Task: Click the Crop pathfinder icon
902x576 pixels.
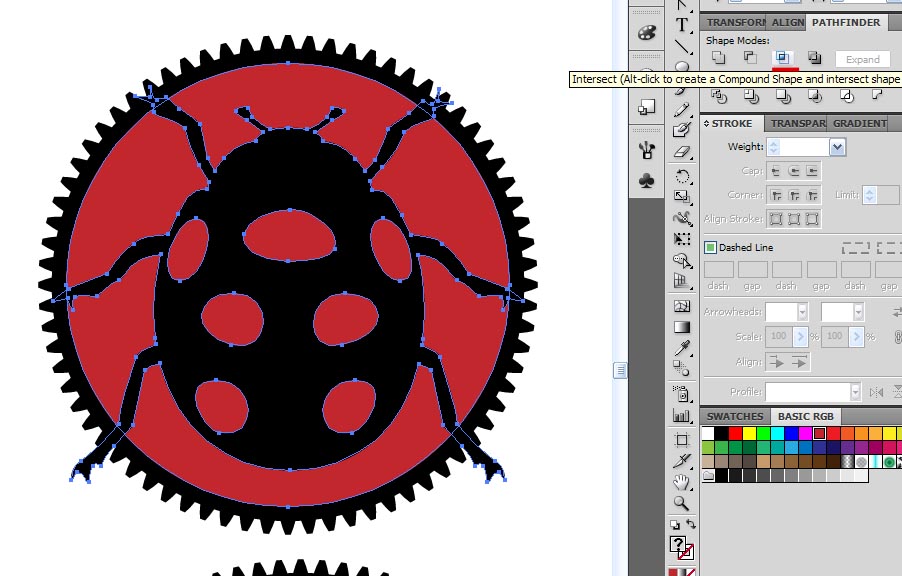Action: pos(815,96)
